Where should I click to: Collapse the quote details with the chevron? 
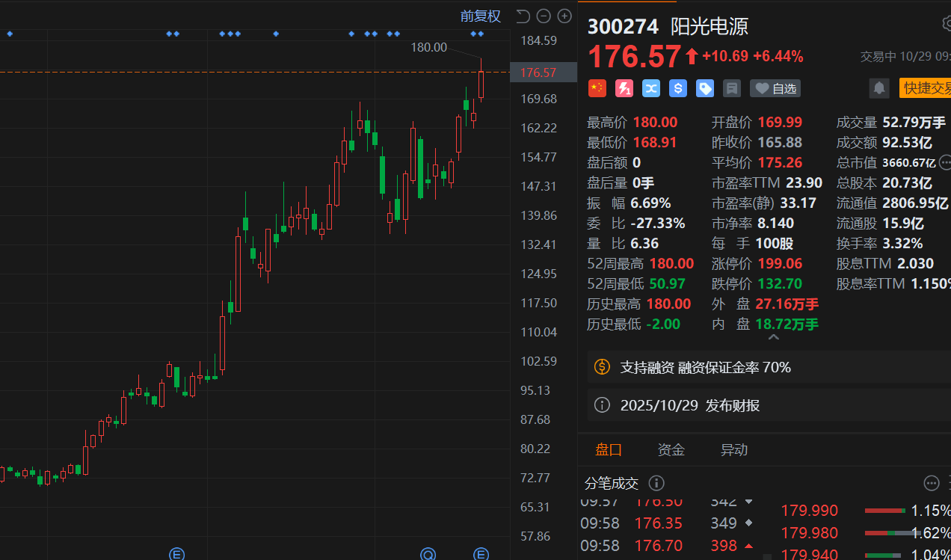pos(774,338)
